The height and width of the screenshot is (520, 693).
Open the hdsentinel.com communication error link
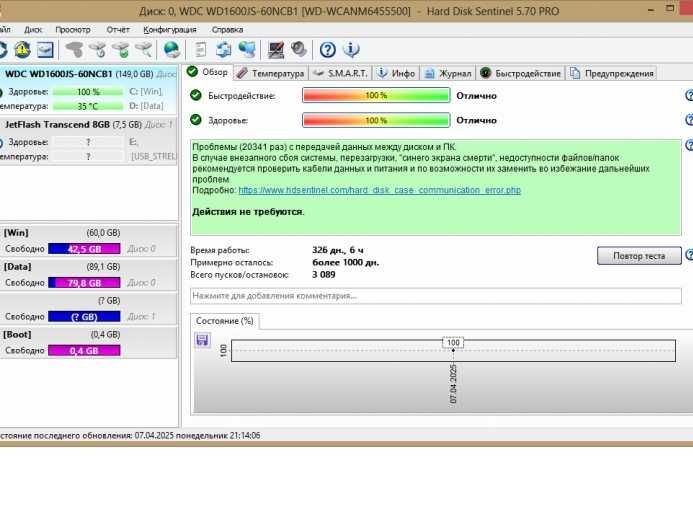(x=380, y=190)
